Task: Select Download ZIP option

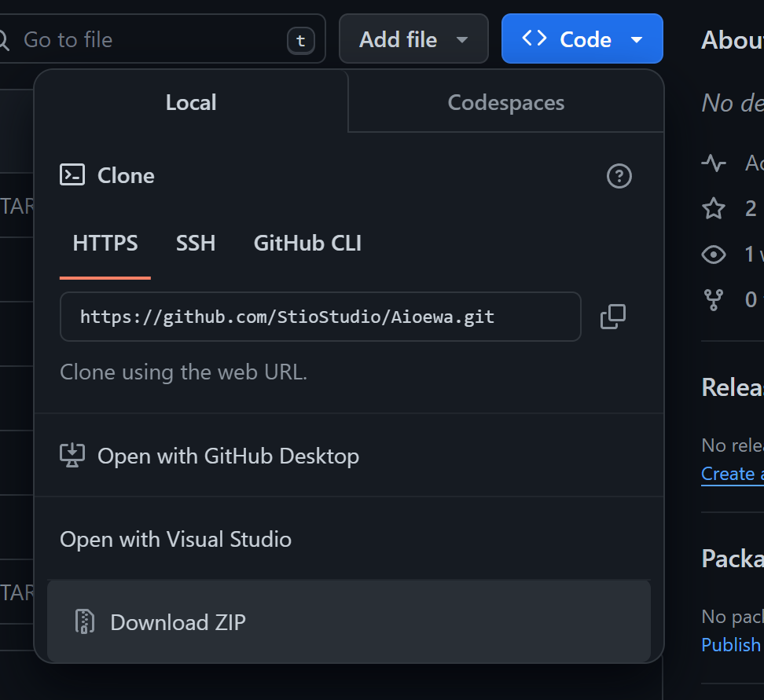Action: pyautogui.click(x=349, y=621)
